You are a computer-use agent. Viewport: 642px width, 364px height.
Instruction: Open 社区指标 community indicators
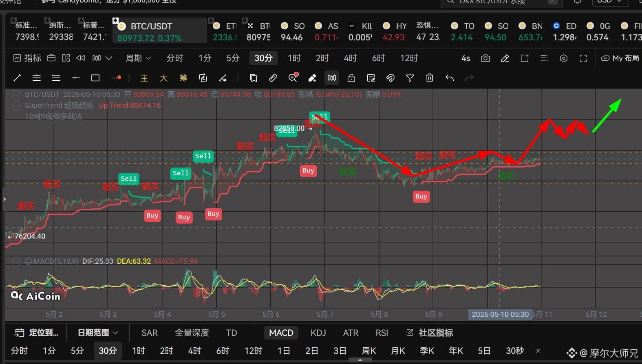(x=430, y=333)
